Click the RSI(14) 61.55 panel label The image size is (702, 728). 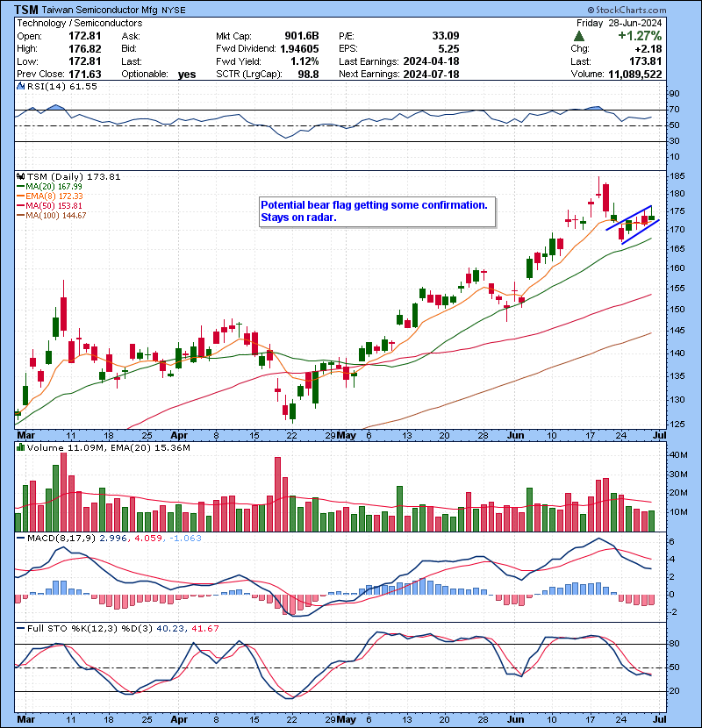(x=61, y=86)
